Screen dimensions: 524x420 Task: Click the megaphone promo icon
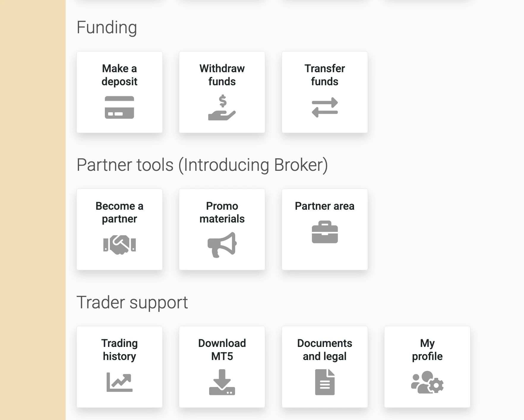pyautogui.click(x=222, y=245)
